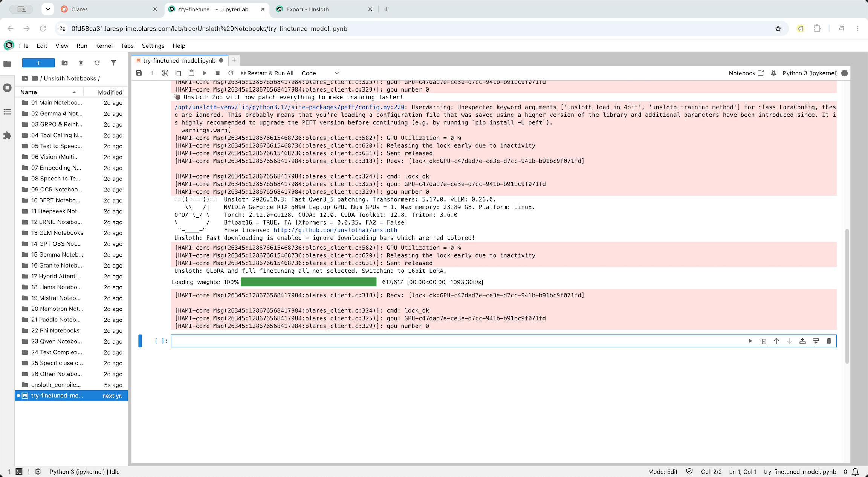The width and height of the screenshot is (868, 477).
Task: Paste cell from clipboard in the notebook toolbar
Action: 191,73
